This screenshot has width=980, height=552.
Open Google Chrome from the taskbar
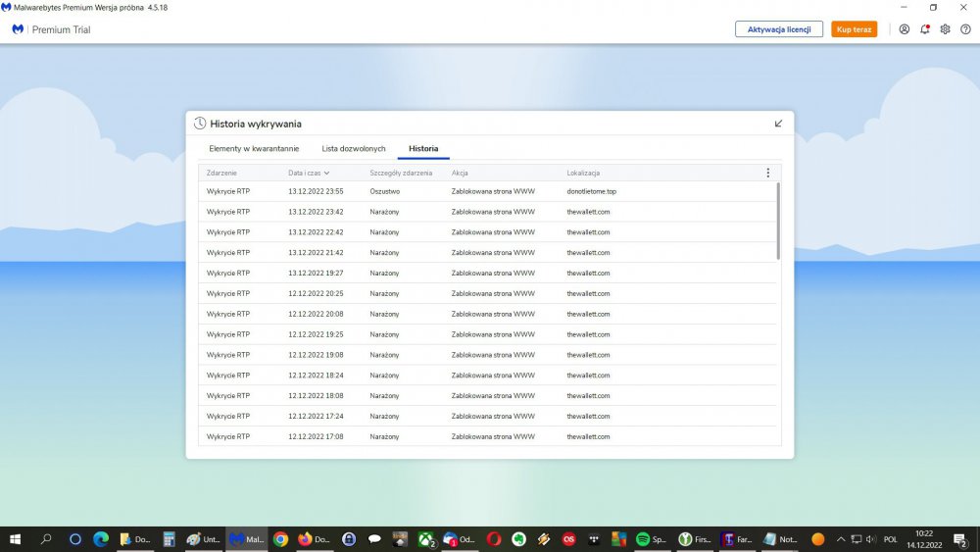[x=280, y=539]
